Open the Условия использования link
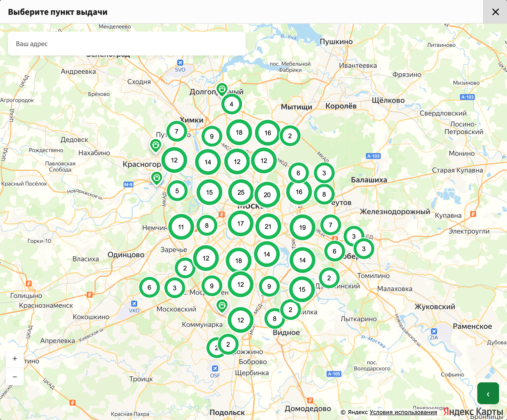 (403, 412)
